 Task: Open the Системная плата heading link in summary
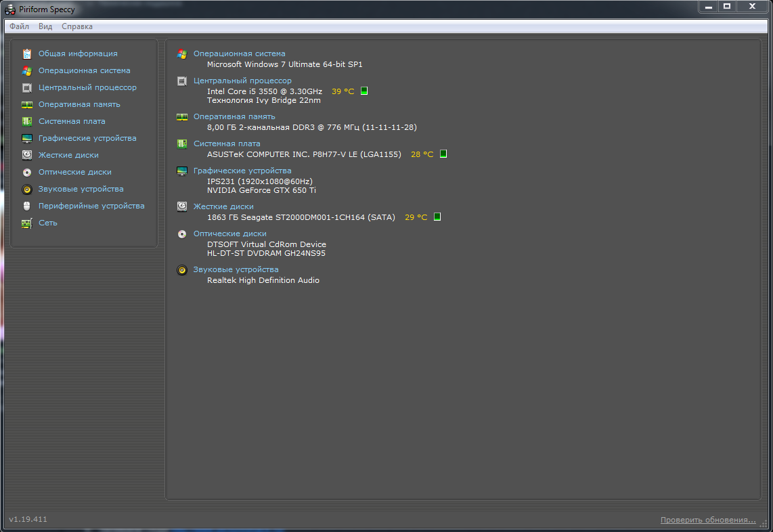[x=227, y=143]
